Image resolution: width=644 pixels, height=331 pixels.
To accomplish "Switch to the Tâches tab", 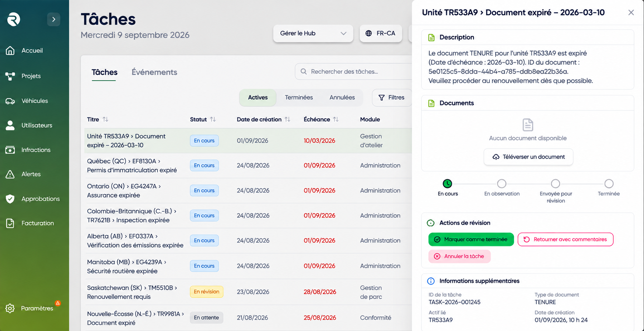I will click(x=105, y=72).
